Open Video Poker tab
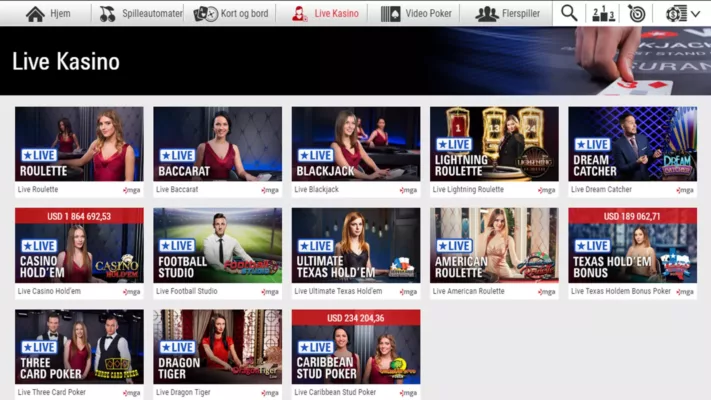The width and height of the screenshot is (711, 400). point(416,14)
